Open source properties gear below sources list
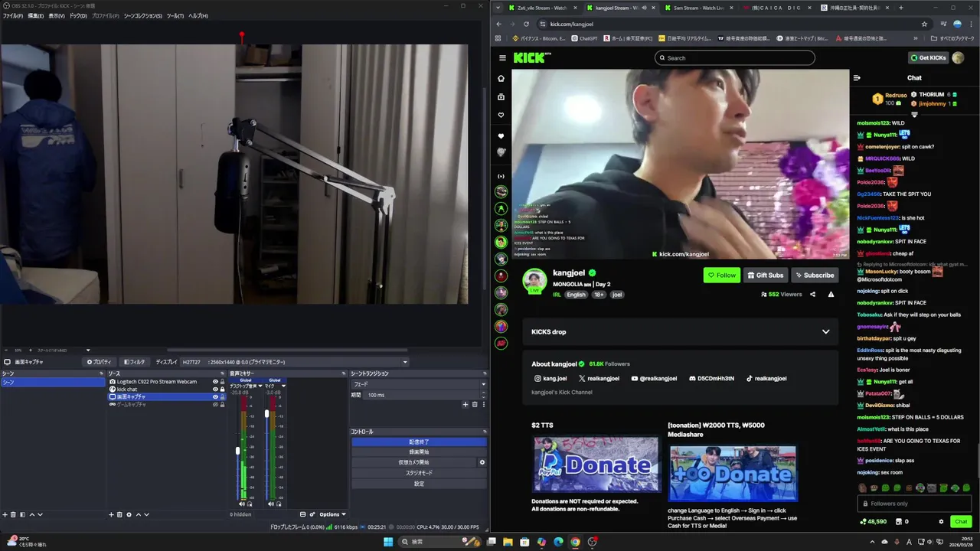Image resolution: width=980 pixels, height=551 pixels. pyautogui.click(x=129, y=514)
